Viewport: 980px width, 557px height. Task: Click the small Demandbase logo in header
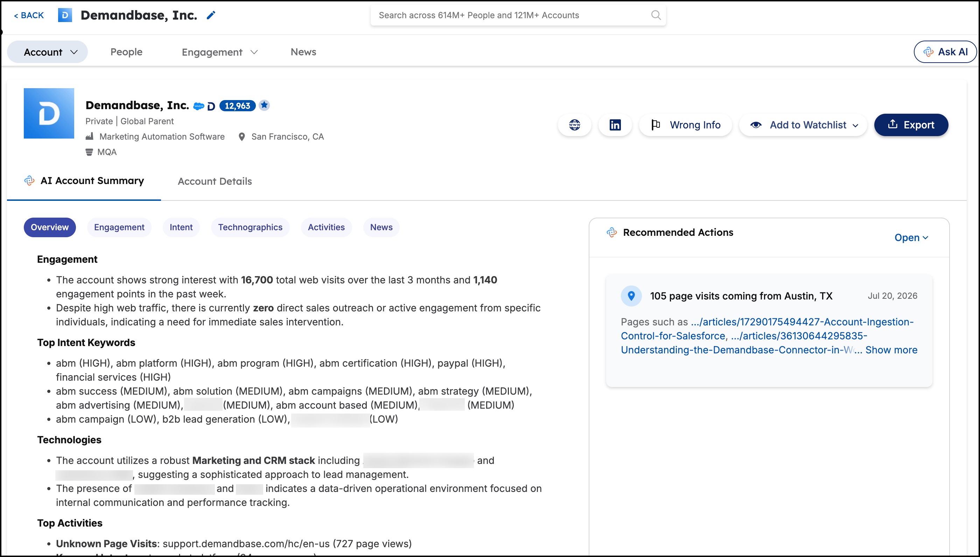click(65, 15)
